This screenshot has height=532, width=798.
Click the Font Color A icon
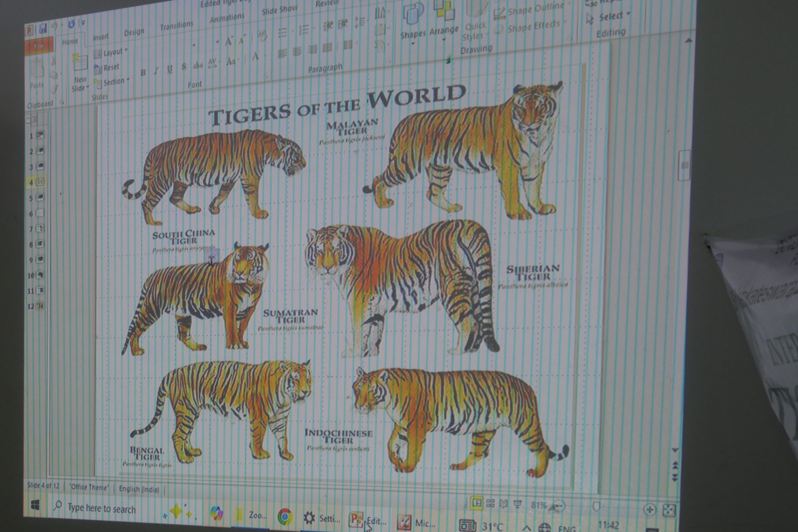tap(256, 57)
